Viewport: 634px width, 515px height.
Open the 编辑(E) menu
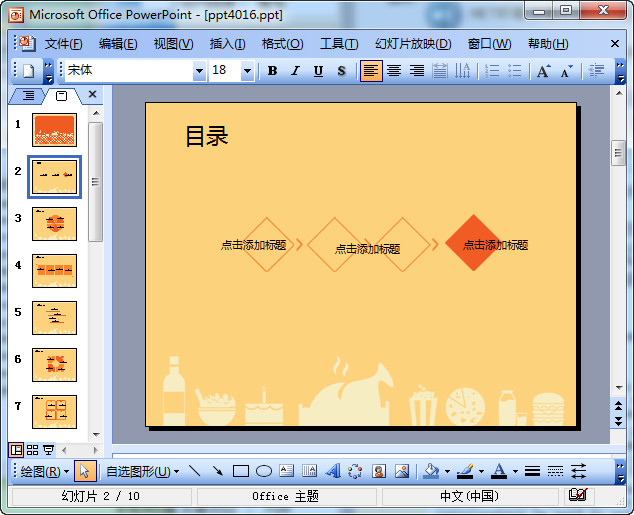click(x=118, y=44)
